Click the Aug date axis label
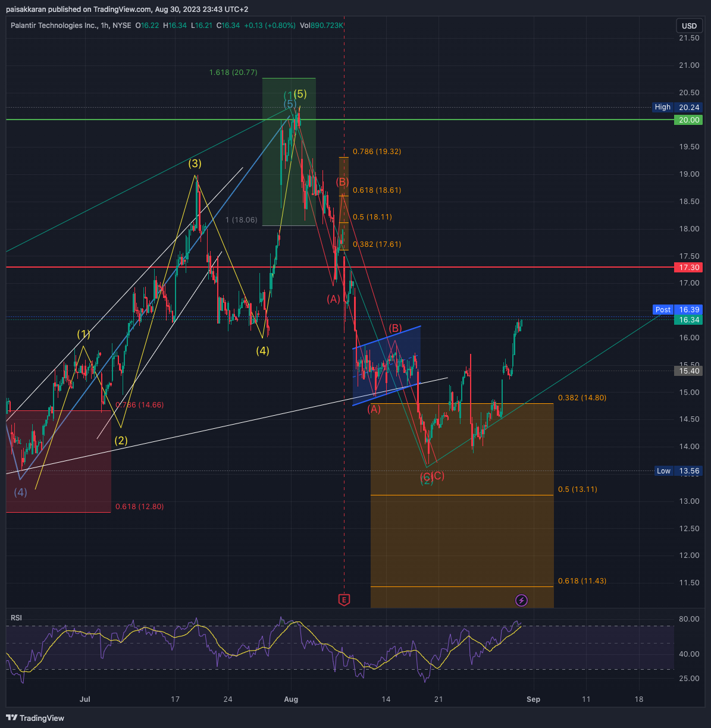This screenshot has height=728, width=711. click(290, 699)
